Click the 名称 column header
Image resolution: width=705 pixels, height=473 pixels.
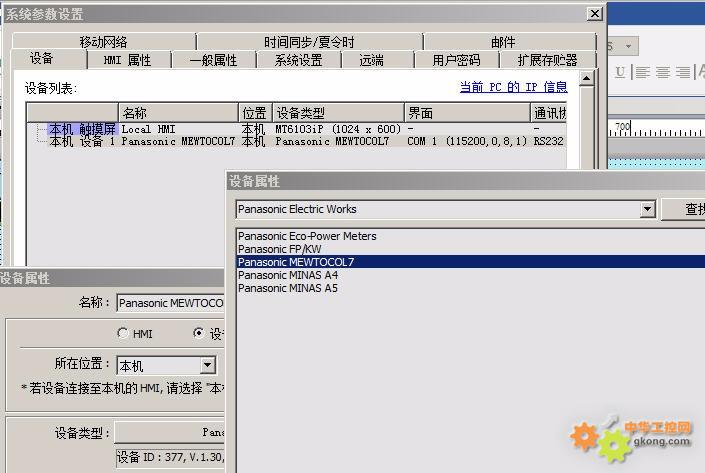pyautogui.click(x=178, y=112)
